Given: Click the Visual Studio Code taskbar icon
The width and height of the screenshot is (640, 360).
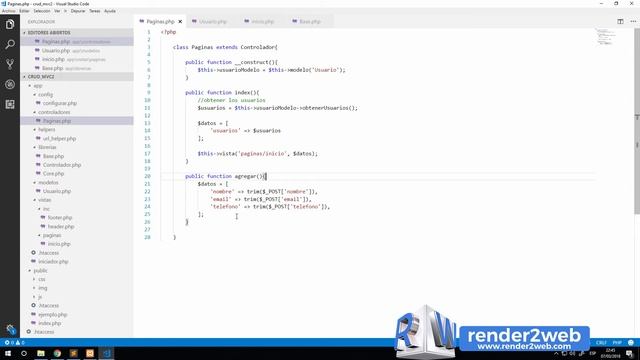Looking at the screenshot, I should click(107, 353).
